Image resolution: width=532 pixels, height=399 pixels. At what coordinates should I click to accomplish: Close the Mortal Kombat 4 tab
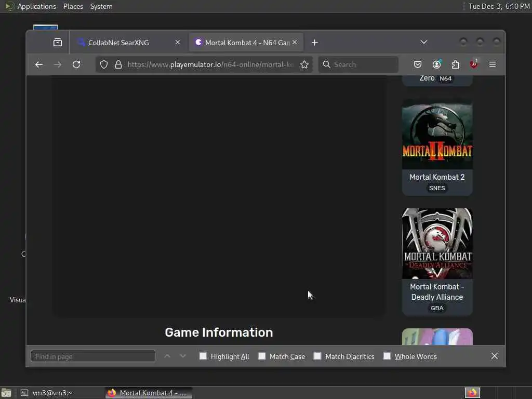point(295,43)
